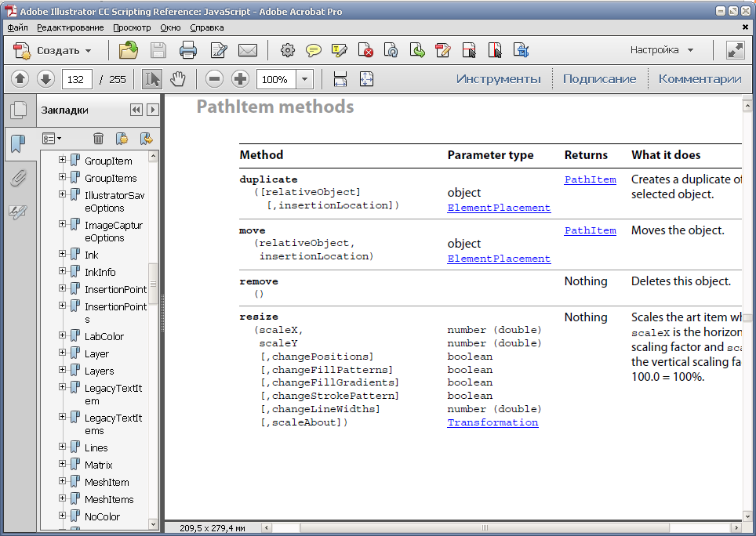Image resolution: width=756 pixels, height=536 pixels.
Task: Toggle the Bookmarks navigation panel button
Action: click(x=17, y=144)
